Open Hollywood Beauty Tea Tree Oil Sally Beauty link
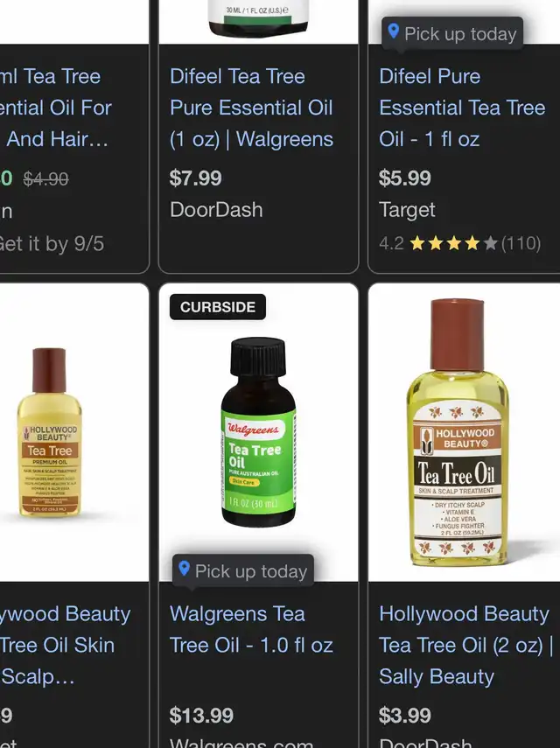This screenshot has width=560, height=748. (x=465, y=645)
